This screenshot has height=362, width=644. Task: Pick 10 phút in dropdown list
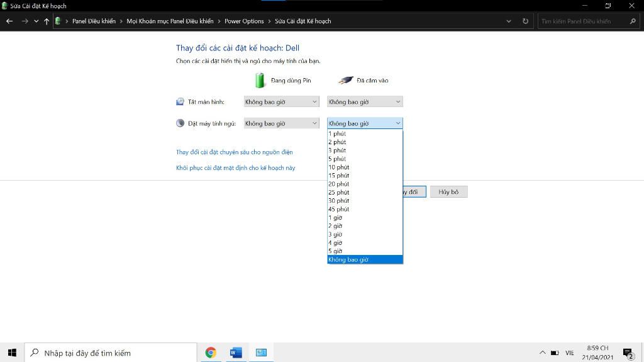coord(365,167)
